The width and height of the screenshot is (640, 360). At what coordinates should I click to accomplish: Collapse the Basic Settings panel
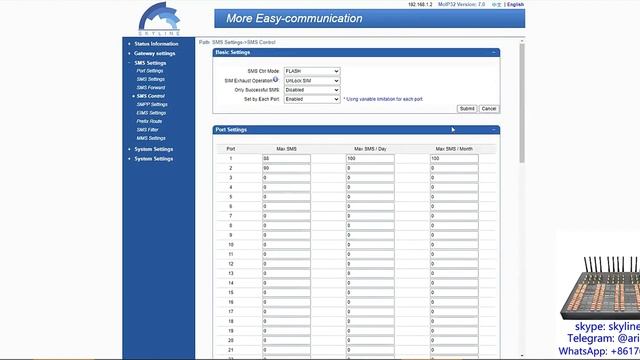tap(493, 52)
